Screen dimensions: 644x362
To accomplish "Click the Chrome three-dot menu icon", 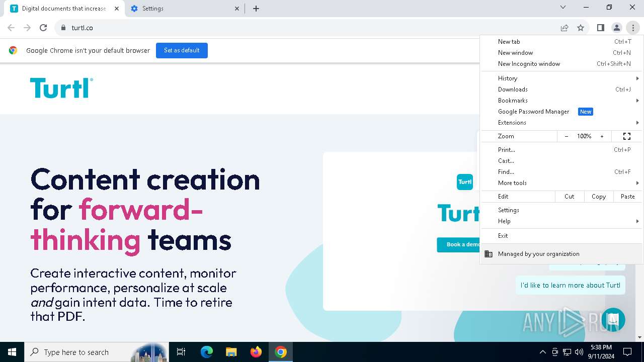I will 632,28.
